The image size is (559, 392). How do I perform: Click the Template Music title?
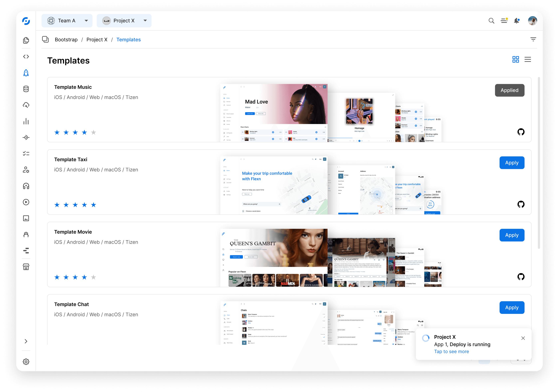point(73,87)
